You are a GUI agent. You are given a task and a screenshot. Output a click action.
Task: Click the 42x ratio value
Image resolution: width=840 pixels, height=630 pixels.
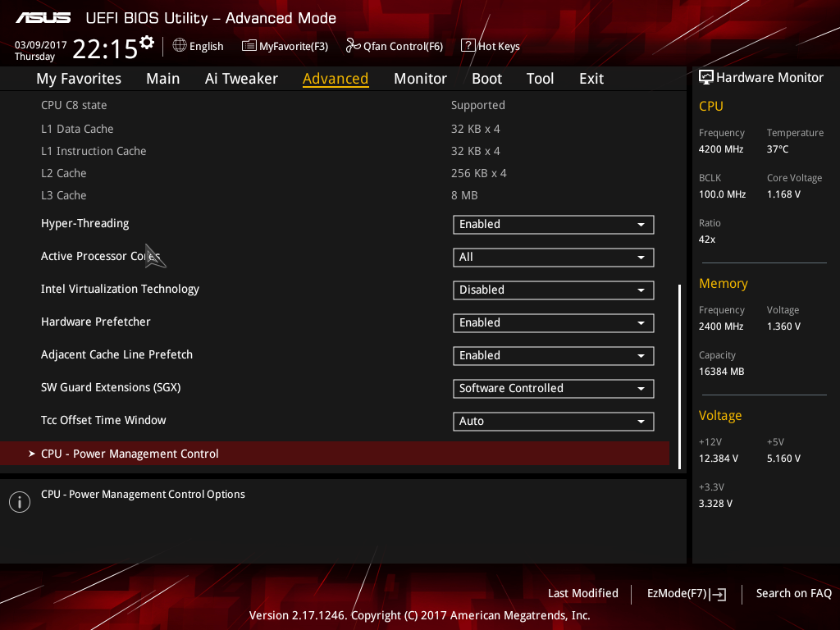coord(707,240)
